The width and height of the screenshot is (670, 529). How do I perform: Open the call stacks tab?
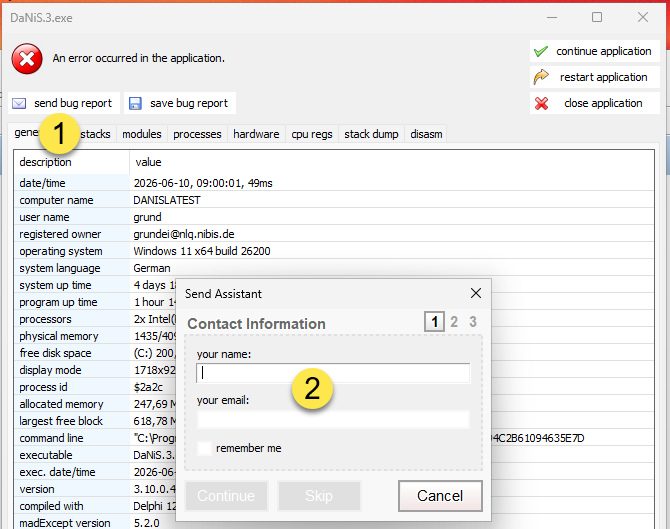pos(95,134)
